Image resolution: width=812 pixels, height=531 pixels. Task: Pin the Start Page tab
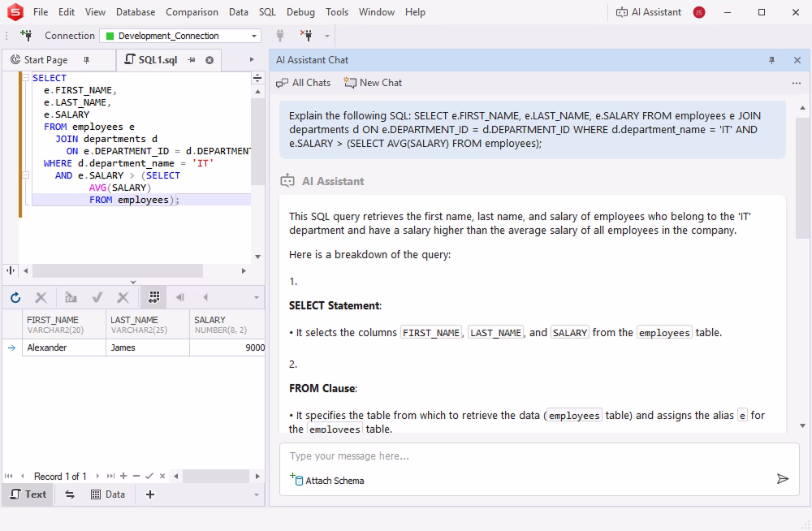87,60
